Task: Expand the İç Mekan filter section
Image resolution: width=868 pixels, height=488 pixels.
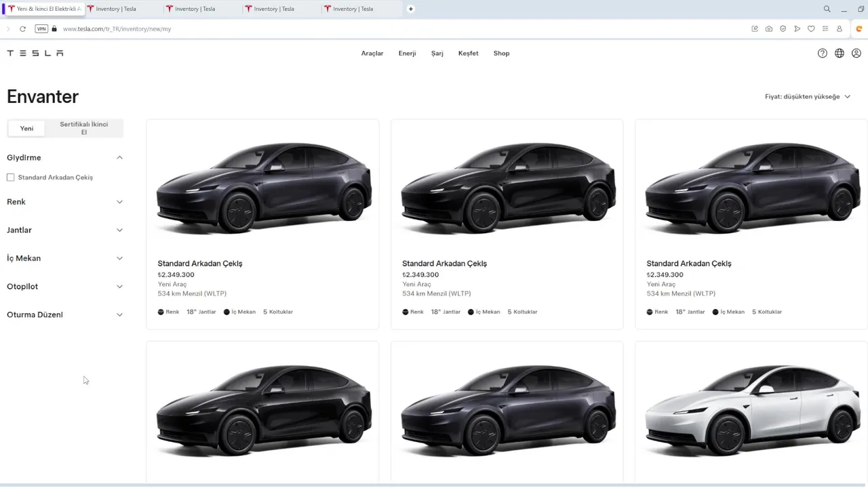Action: coord(65,258)
